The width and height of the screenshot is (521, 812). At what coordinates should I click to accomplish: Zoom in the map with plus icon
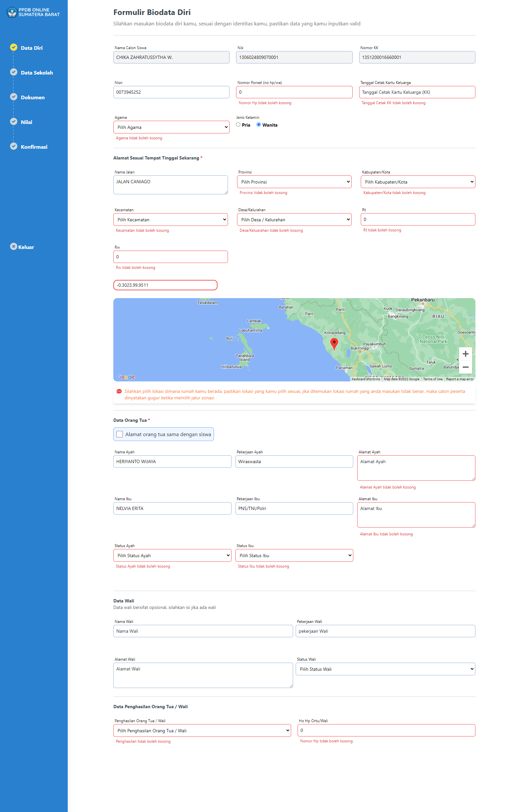coord(465,353)
